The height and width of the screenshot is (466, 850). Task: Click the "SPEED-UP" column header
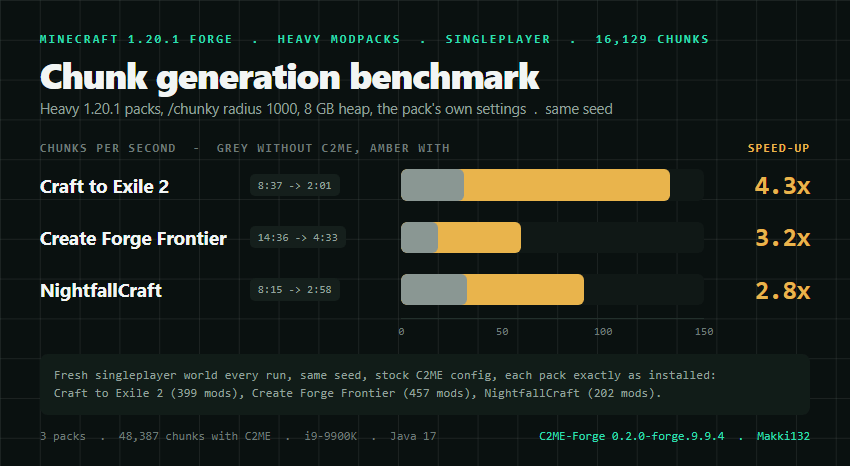click(778, 148)
